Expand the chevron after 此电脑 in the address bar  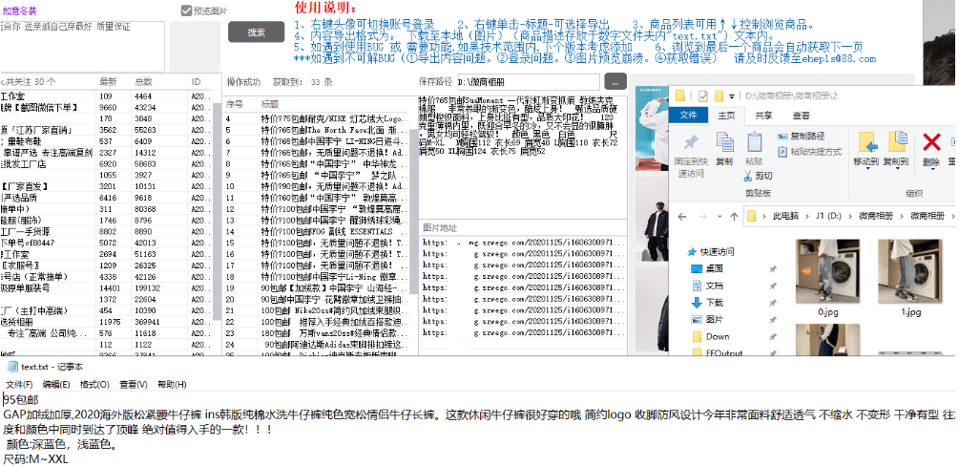coord(805,216)
